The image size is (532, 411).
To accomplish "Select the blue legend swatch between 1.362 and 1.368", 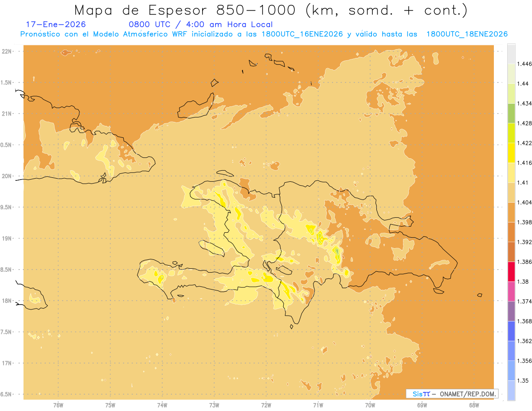I will (x=511, y=331).
